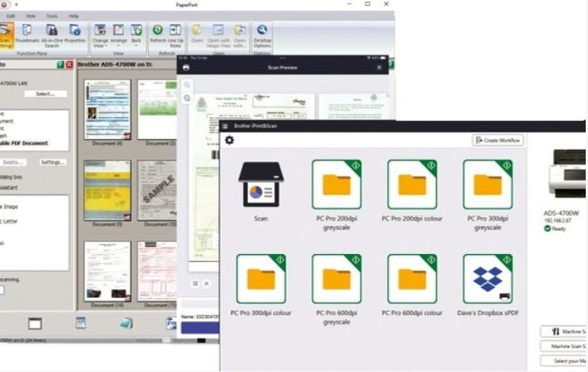Click first window icon in PaperPort bottom bar
This screenshot has height=372, width=588.
[35, 323]
